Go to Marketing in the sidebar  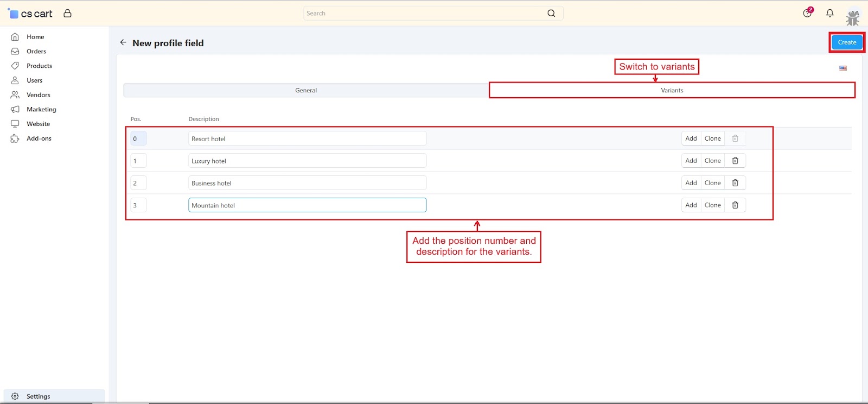point(41,110)
